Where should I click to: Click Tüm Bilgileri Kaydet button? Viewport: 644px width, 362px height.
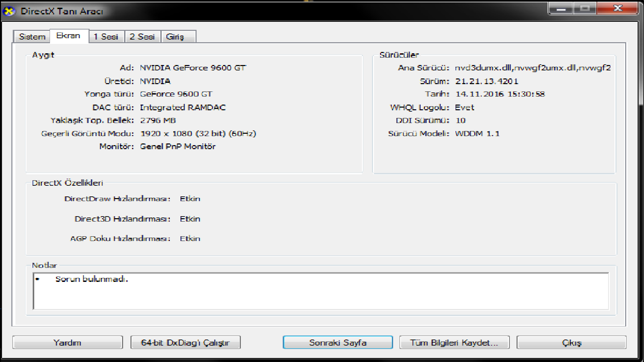[454, 343]
